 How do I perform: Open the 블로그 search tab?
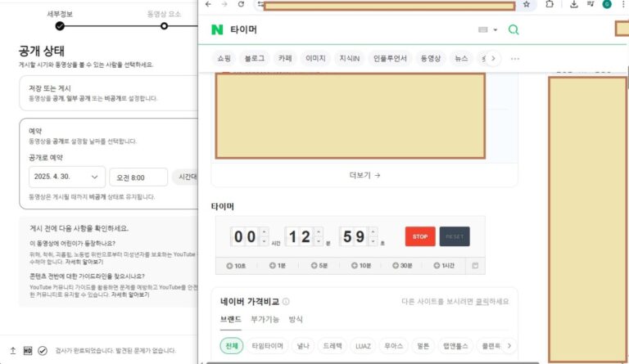pyautogui.click(x=255, y=58)
